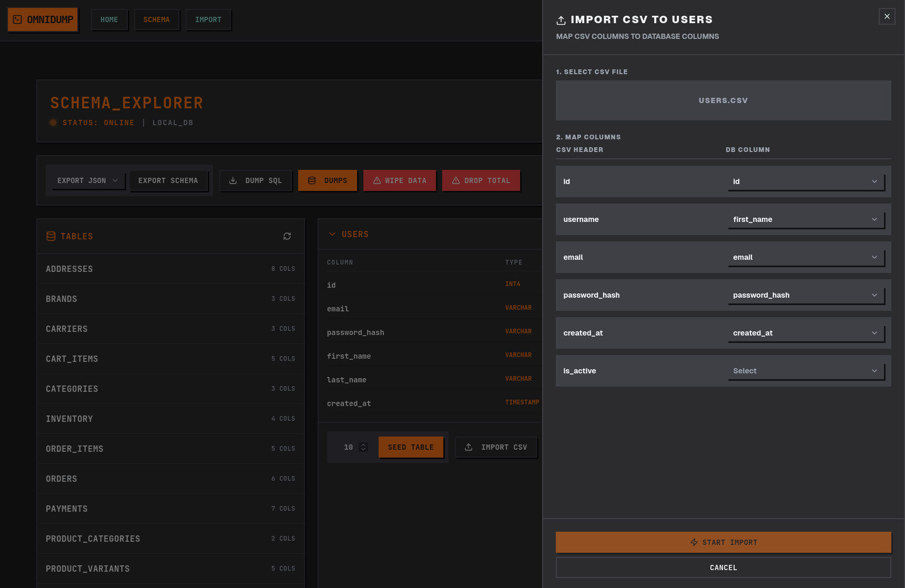This screenshot has height=588, width=905.
Task: Click the SEED TABLE button
Action: tap(411, 447)
